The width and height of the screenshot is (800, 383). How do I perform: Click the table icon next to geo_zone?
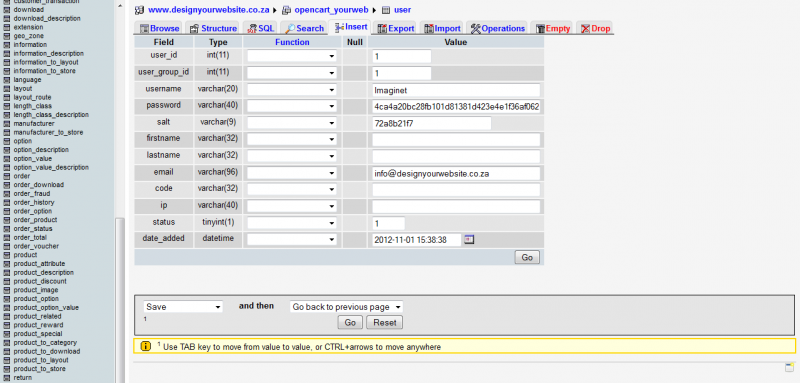pyautogui.click(x=7, y=36)
